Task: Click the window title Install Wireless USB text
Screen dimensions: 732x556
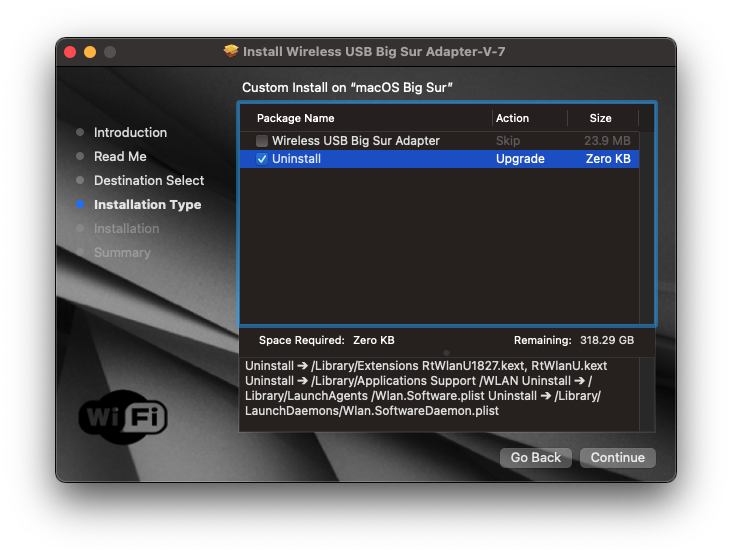Action: point(374,51)
